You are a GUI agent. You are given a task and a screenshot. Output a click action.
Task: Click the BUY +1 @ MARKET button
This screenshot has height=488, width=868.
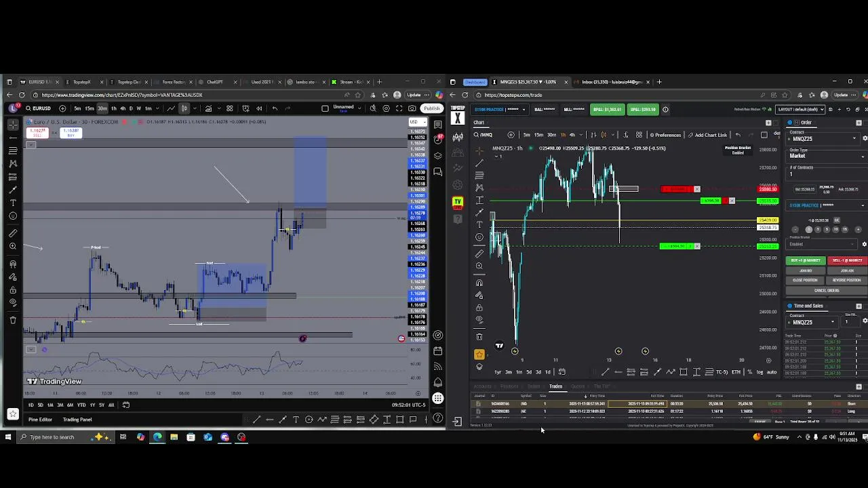point(806,261)
